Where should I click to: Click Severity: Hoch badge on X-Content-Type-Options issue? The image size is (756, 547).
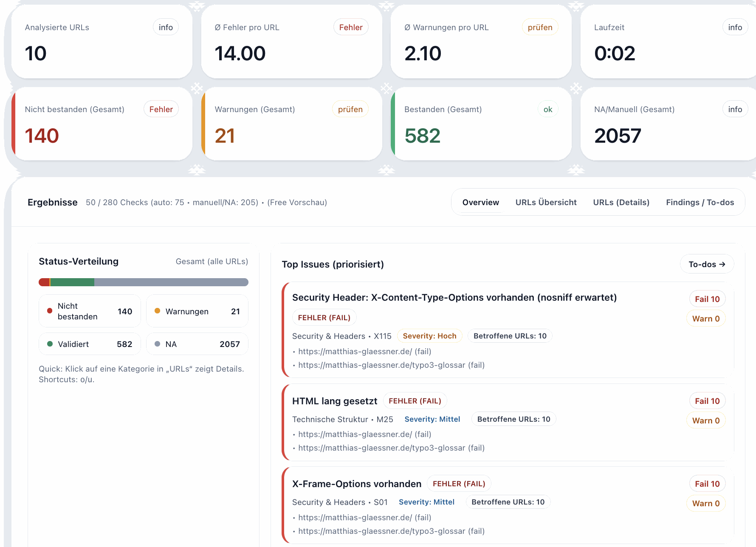click(x=429, y=336)
